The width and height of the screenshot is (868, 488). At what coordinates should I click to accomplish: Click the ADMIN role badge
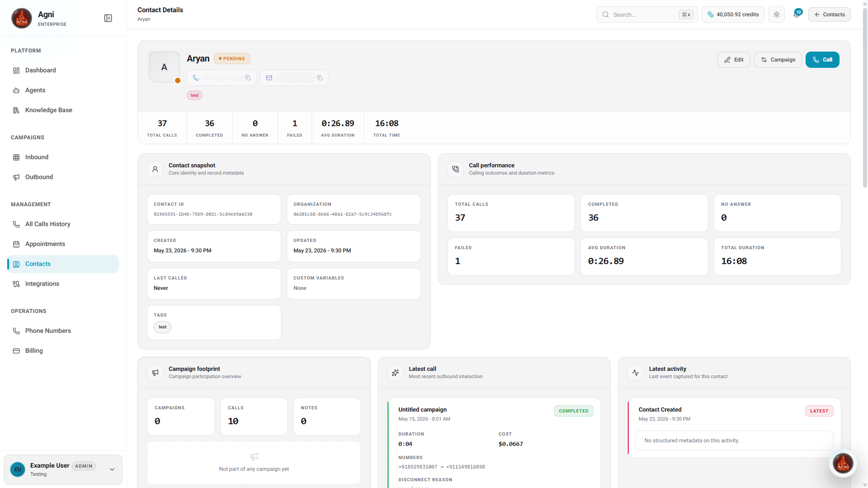(84, 466)
